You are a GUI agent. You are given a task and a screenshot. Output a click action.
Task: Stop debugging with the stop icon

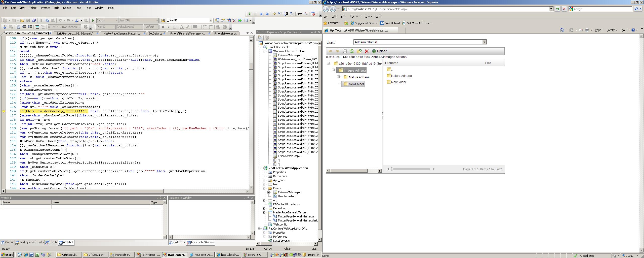pyautogui.click(x=261, y=14)
